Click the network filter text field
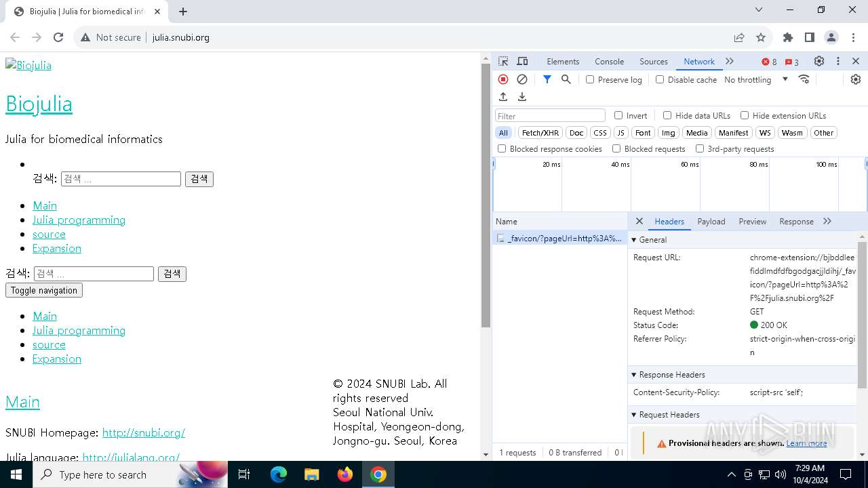This screenshot has height=488, width=868. [550, 116]
